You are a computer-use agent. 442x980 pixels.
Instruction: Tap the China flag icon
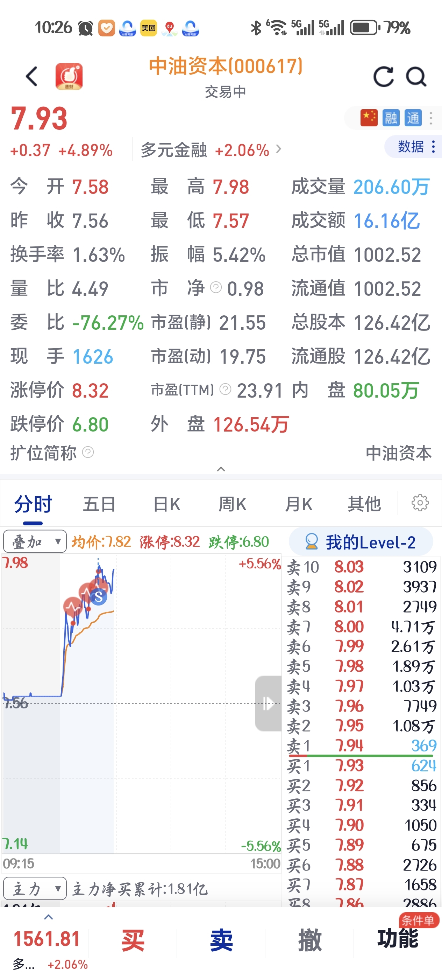click(369, 118)
